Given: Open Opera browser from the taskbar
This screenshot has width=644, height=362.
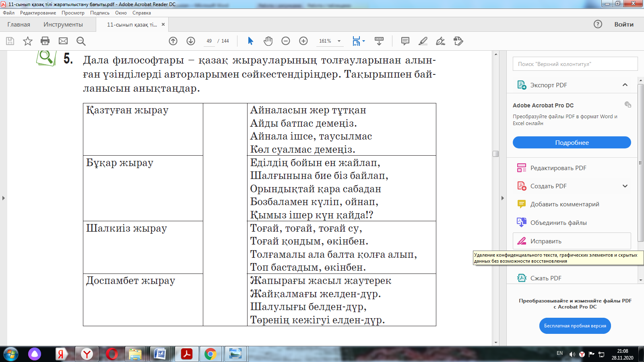Looking at the screenshot, I should pos(112,354).
